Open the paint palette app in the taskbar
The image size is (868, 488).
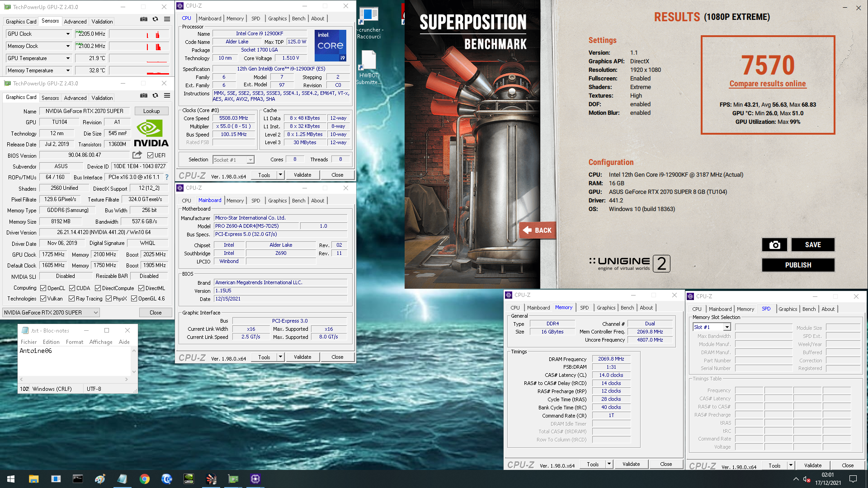100,479
